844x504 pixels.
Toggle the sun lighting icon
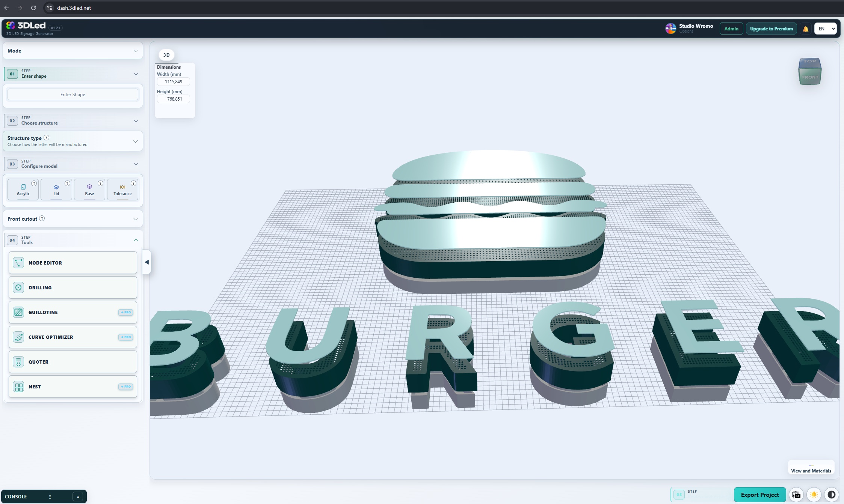click(x=814, y=495)
